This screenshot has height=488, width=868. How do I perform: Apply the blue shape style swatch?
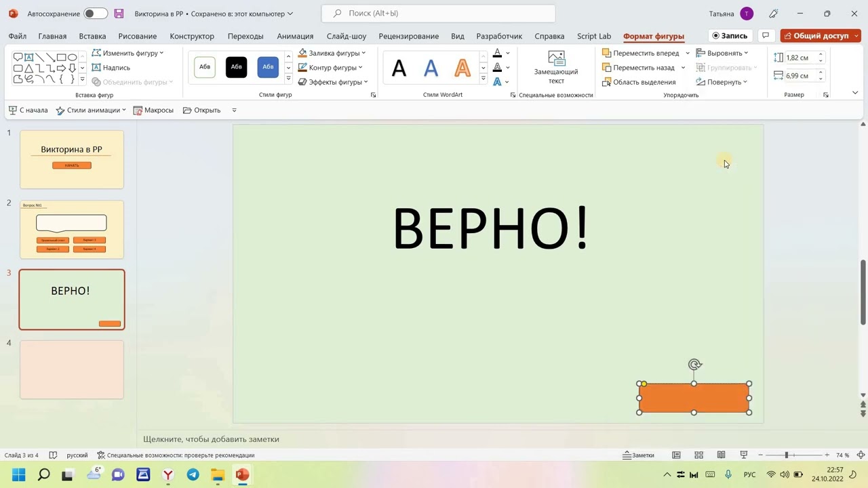pos(268,66)
